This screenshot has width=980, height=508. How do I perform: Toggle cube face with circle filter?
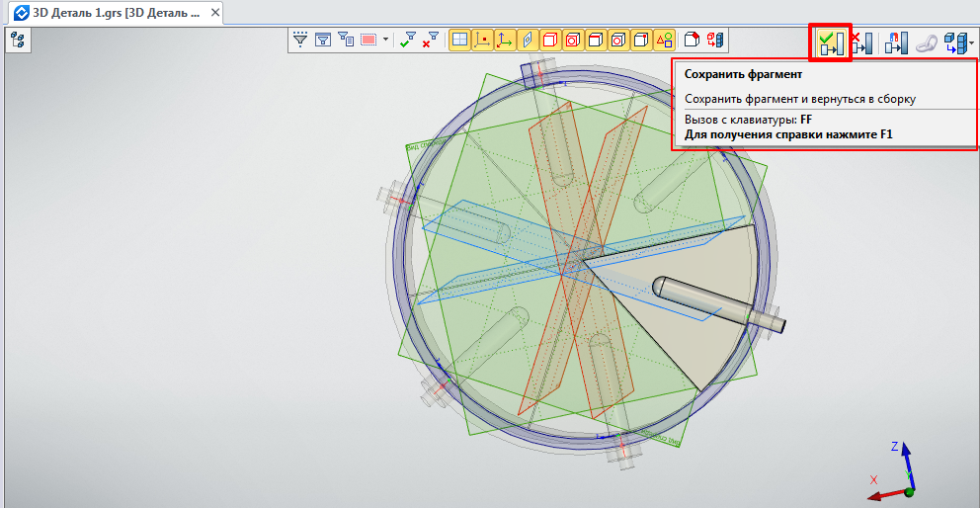(617, 41)
